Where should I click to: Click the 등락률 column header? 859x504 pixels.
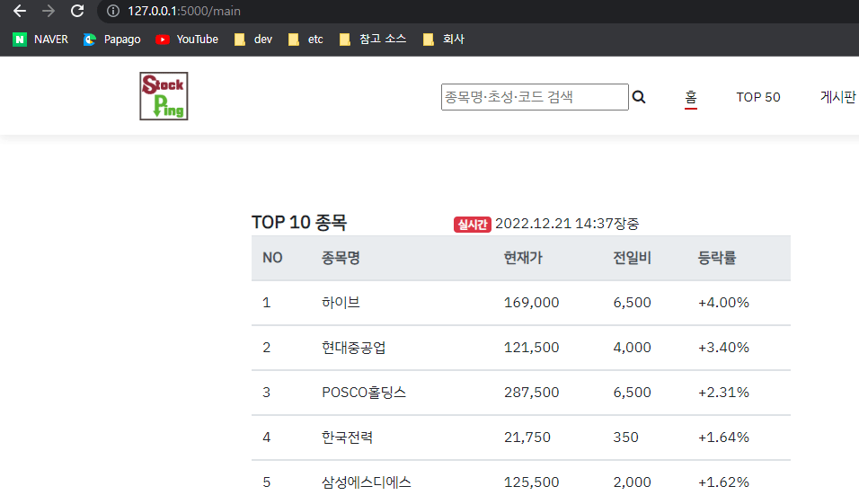pyautogui.click(x=717, y=258)
